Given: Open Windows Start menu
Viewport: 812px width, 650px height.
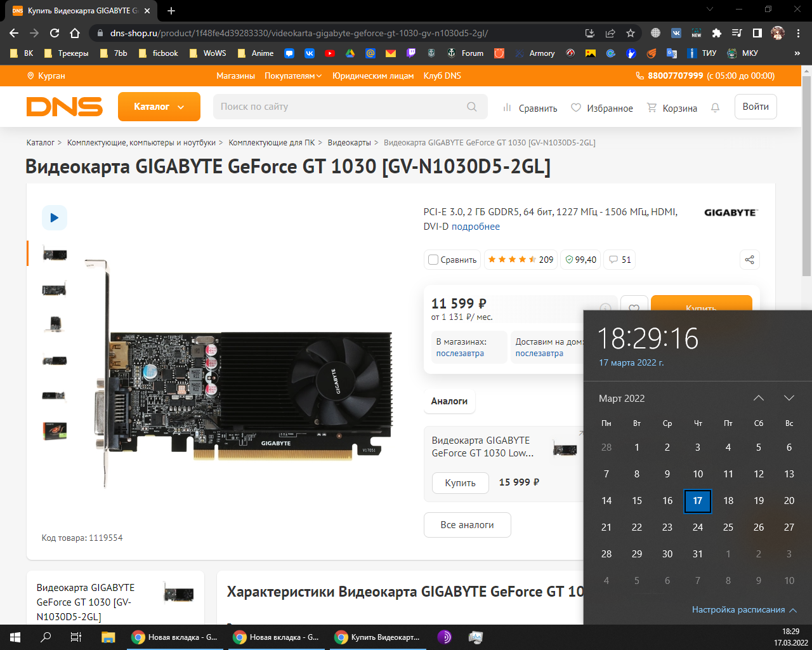Looking at the screenshot, I should (15, 637).
